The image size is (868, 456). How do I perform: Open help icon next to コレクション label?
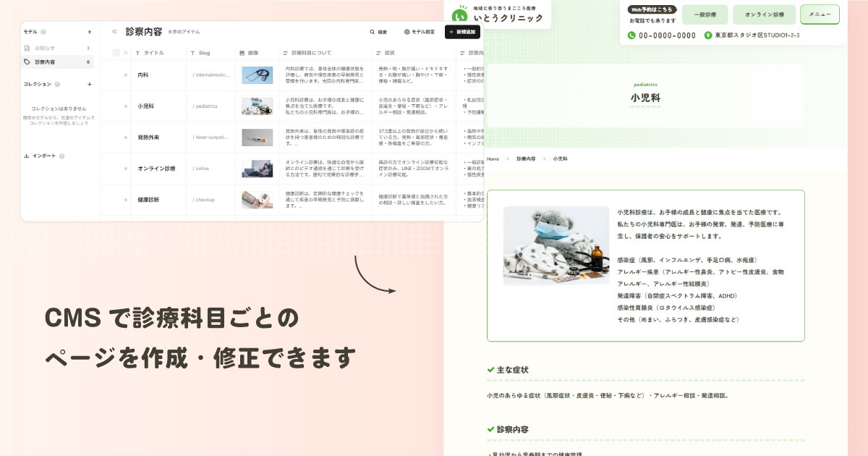click(57, 84)
